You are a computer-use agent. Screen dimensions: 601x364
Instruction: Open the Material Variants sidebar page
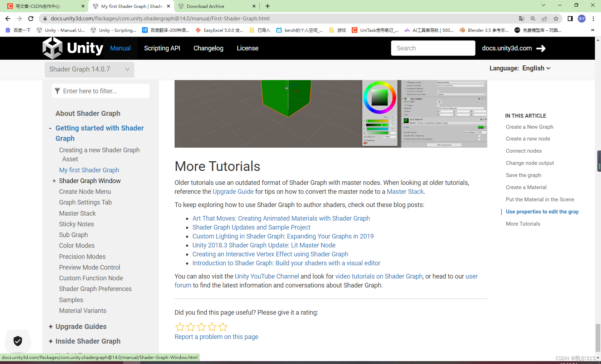(83, 311)
